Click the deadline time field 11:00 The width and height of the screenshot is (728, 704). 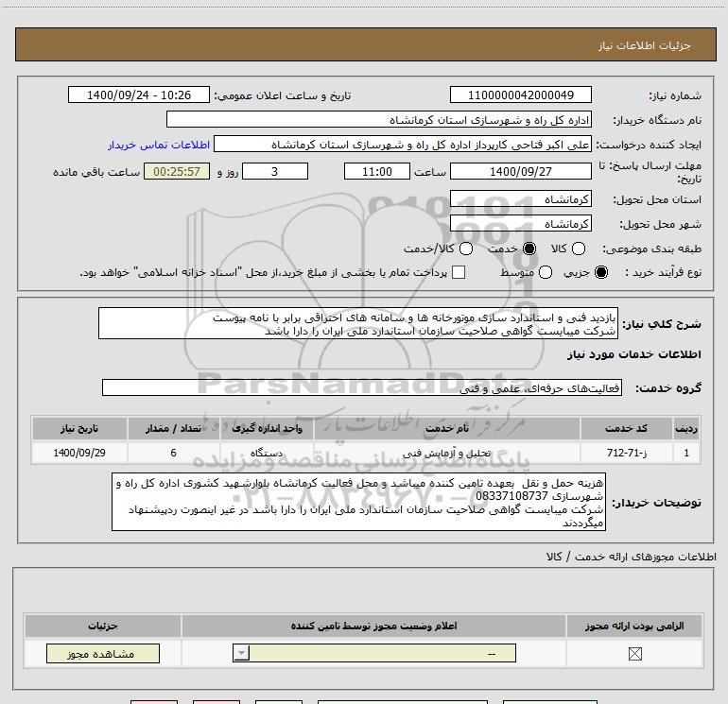click(x=377, y=171)
